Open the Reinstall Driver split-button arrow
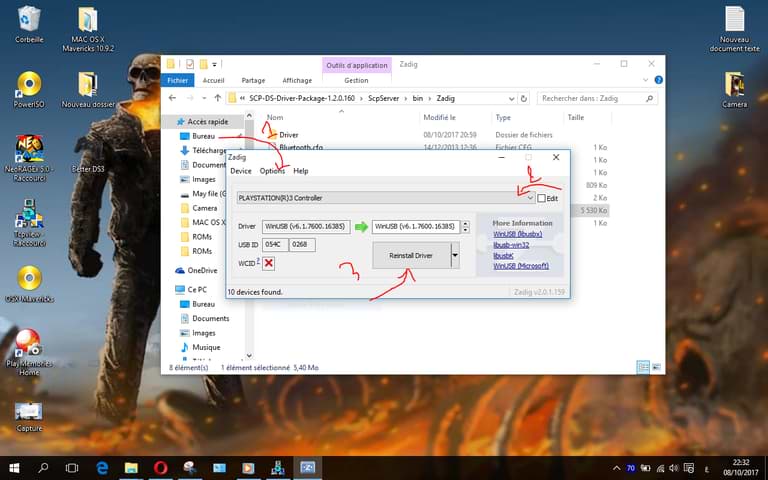 coord(455,255)
